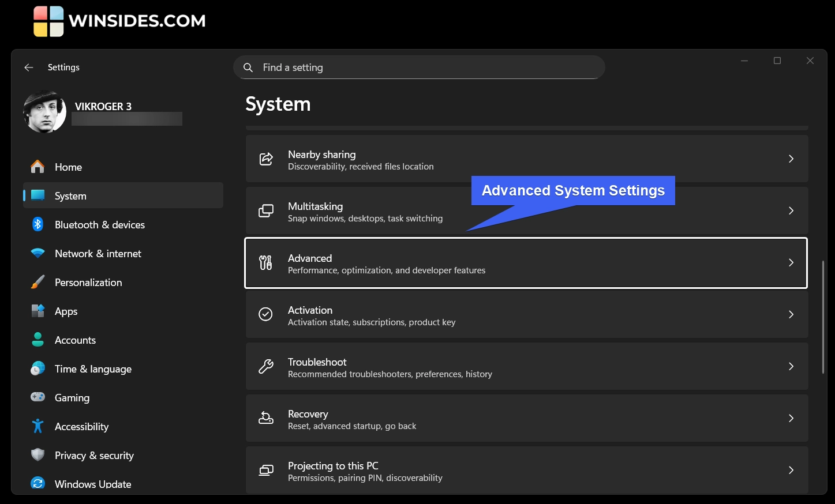Select Apps in the sidebar
The height and width of the screenshot is (504, 835).
tap(66, 311)
